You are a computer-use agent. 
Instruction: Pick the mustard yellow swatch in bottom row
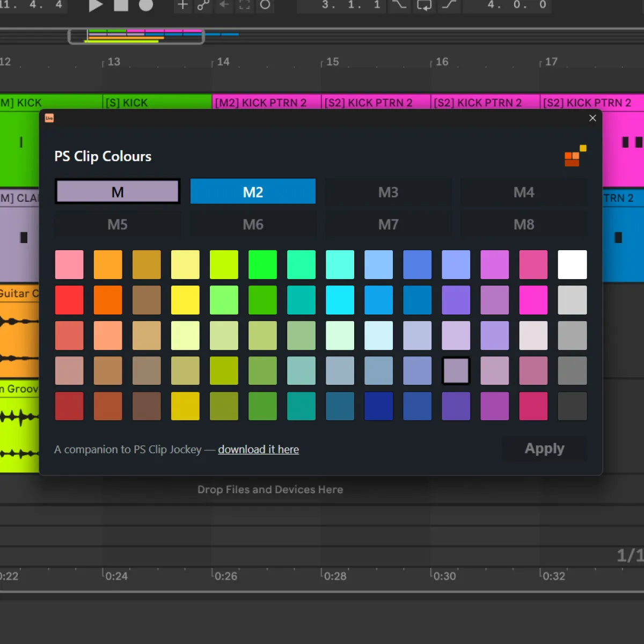185,406
